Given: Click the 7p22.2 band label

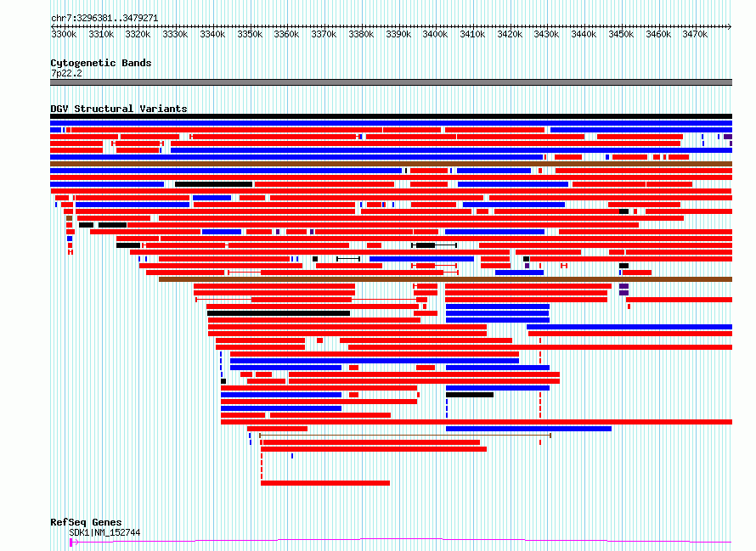Looking at the screenshot, I should coord(66,73).
